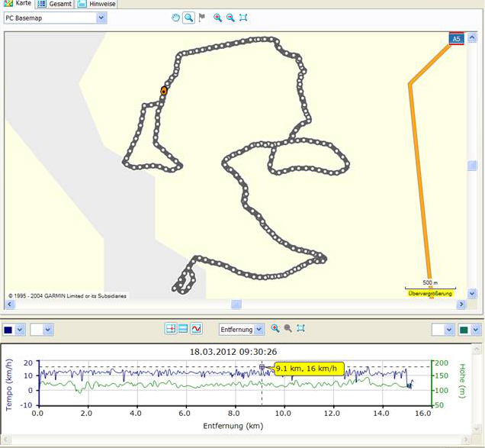Image resolution: width=485 pixels, height=448 pixels.
Task: Click the flag waypoint icon in map toolbar
Action: 201,18
